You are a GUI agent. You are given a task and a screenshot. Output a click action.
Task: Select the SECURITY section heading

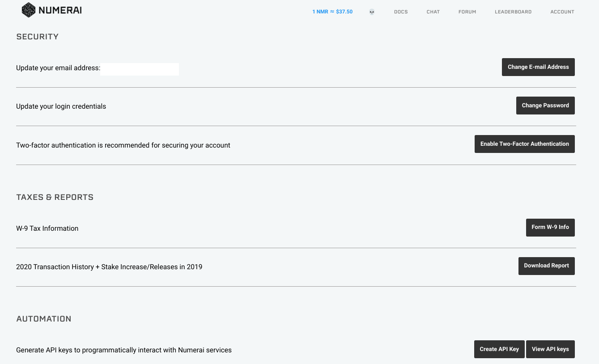pyautogui.click(x=38, y=37)
